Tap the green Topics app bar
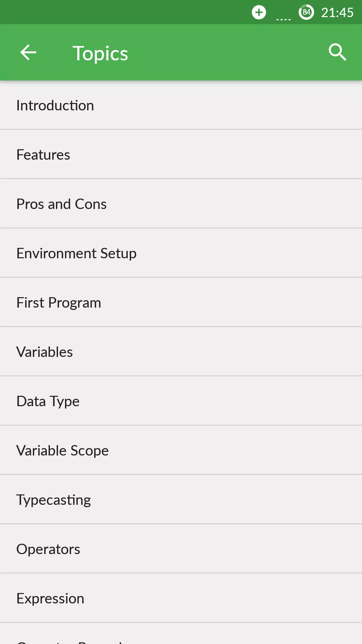Viewport: 362px width, 644px height. point(181,52)
